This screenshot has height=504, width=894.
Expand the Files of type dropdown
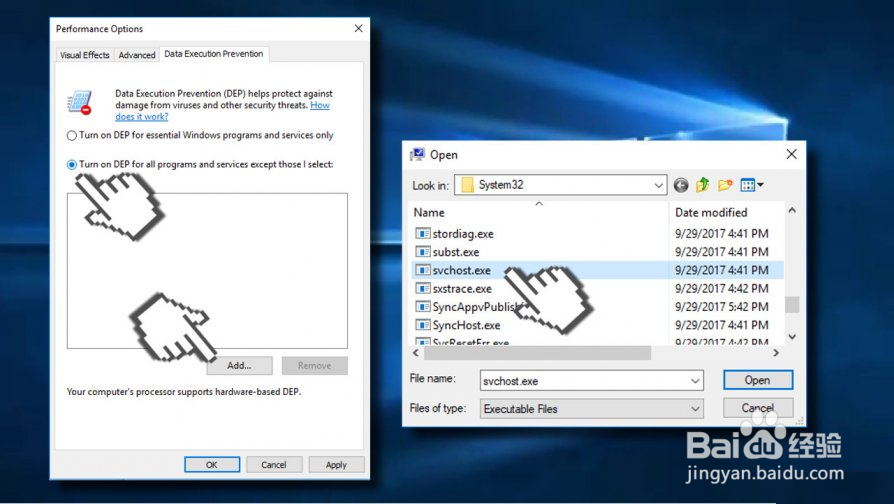pos(695,409)
